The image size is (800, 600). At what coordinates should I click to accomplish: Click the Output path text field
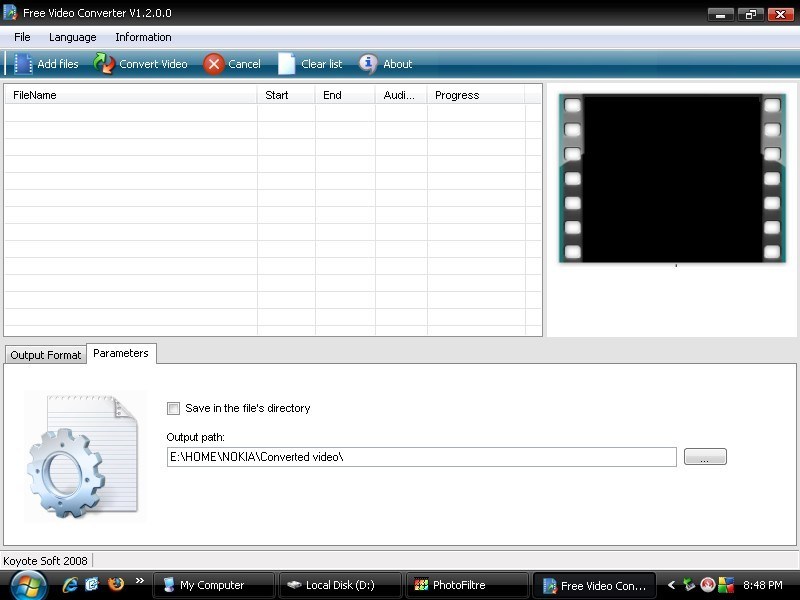pyautogui.click(x=421, y=457)
